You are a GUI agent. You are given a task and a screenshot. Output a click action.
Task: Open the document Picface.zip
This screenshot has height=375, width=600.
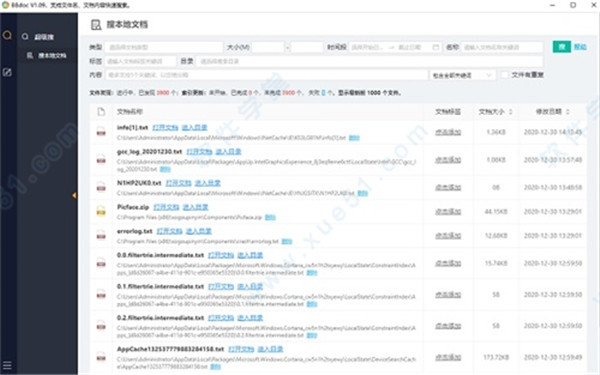166,207
